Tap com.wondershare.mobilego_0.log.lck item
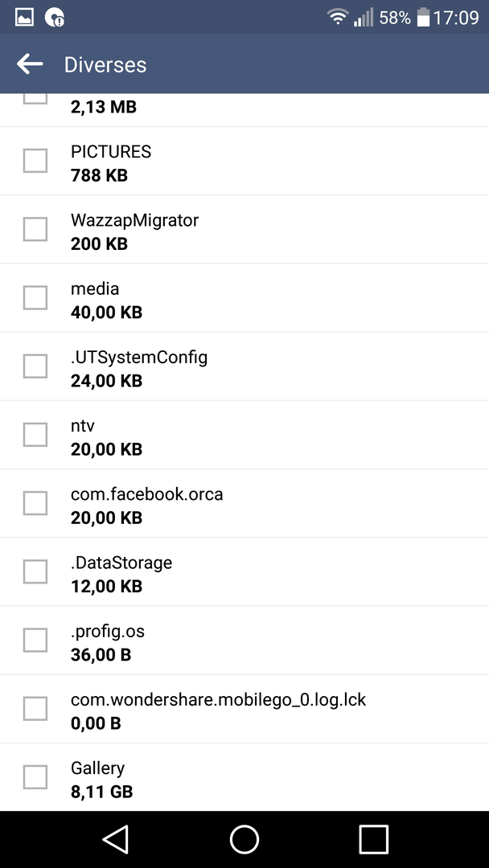 pos(244,709)
